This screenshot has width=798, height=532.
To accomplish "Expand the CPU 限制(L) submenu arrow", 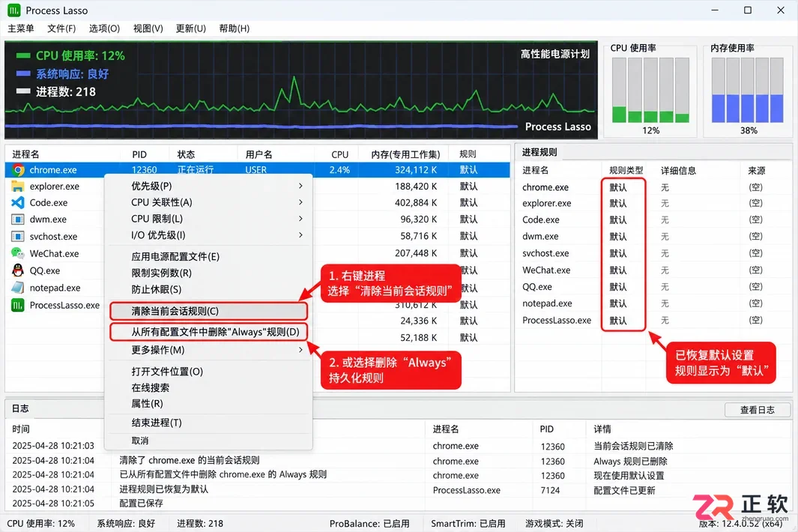I will 300,219.
